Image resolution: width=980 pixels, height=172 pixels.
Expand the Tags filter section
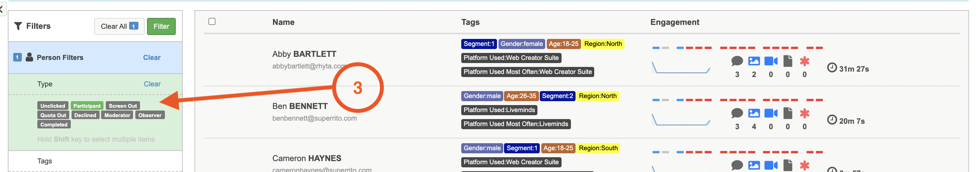(x=45, y=161)
